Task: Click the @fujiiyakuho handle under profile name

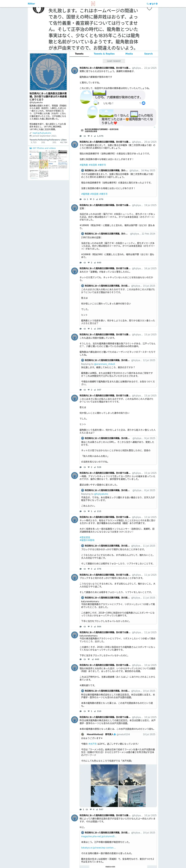Action: click(x=36, y=102)
